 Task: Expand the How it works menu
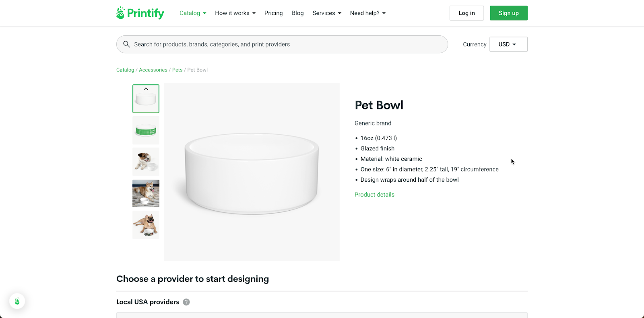point(235,13)
